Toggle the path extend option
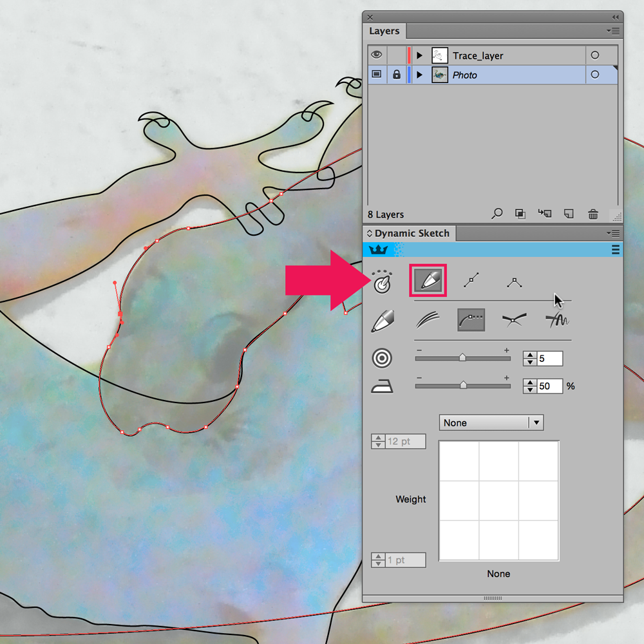 pos(471,320)
